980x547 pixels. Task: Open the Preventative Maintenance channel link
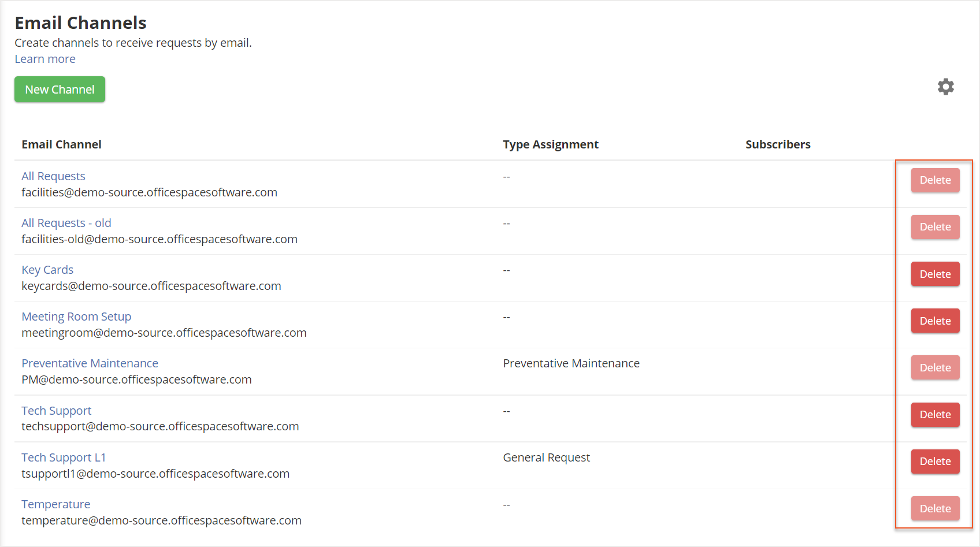click(x=90, y=363)
